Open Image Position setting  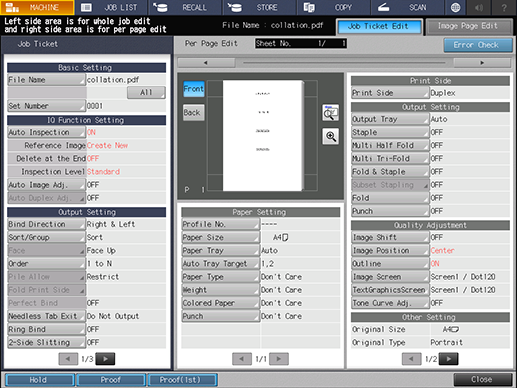tap(390, 251)
